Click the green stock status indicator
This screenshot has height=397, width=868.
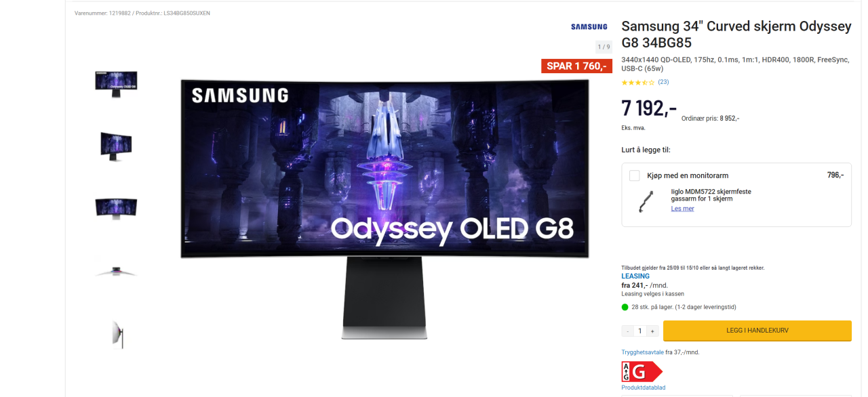[625, 307]
